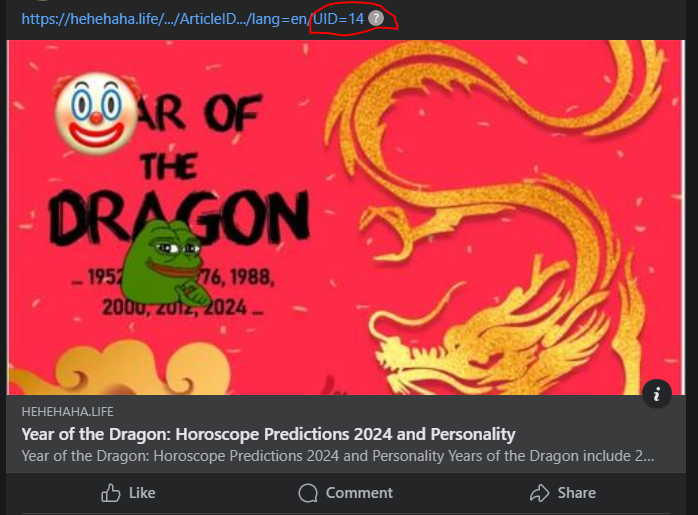Open the round info icon on preview image
This screenshot has height=515, width=698.
657,394
